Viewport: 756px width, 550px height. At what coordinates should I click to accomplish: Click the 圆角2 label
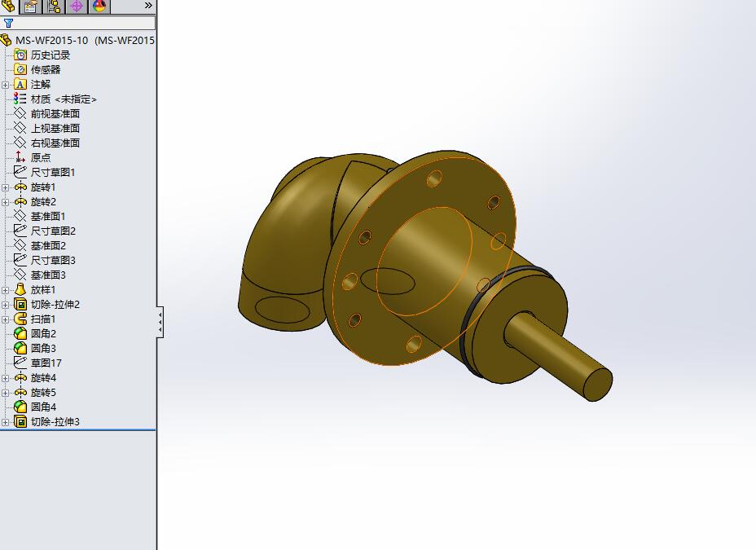point(43,333)
